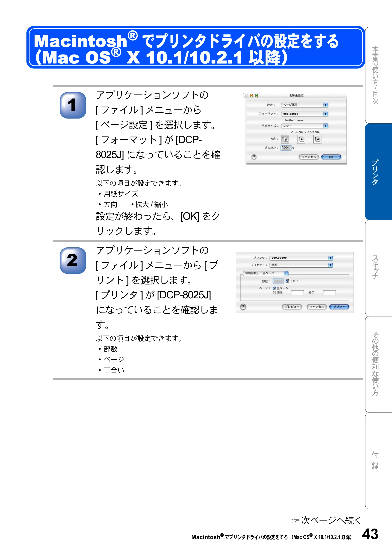Click the 開始 start page field

point(297,293)
